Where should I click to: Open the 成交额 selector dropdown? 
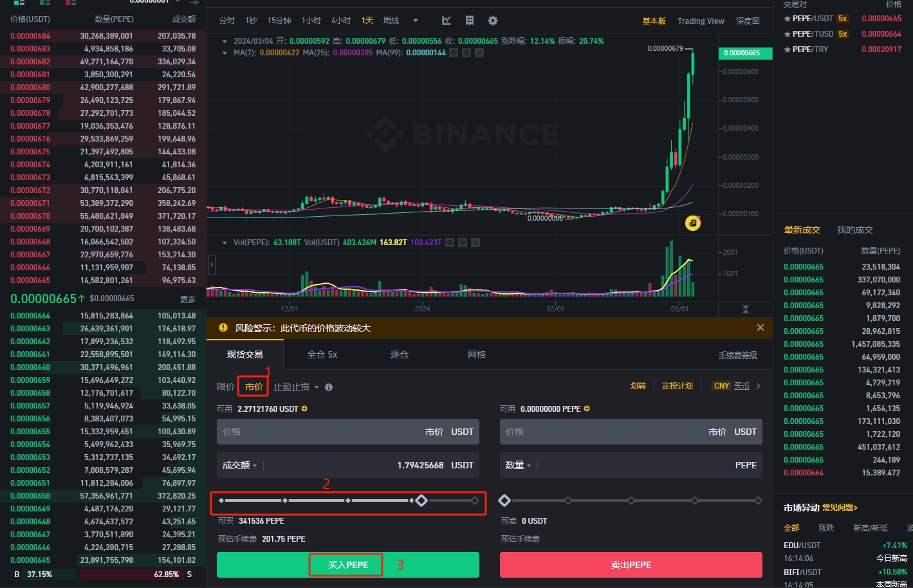pyautogui.click(x=239, y=465)
